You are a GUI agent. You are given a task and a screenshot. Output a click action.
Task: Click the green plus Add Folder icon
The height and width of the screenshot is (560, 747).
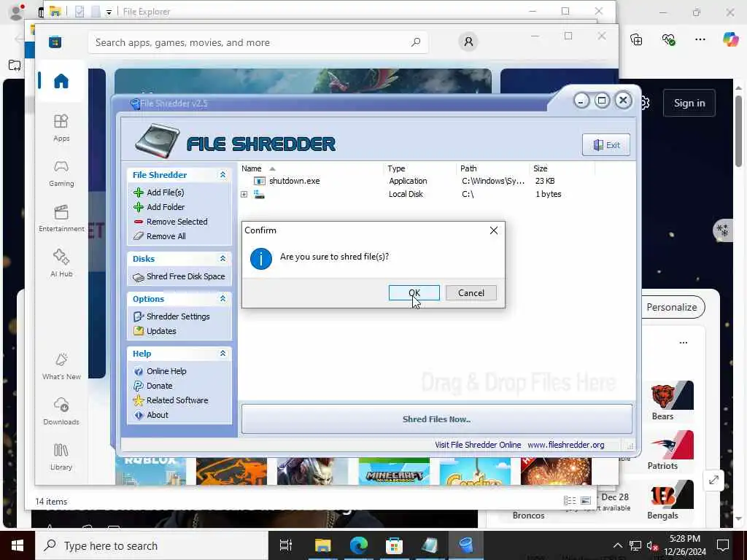coord(139,207)
